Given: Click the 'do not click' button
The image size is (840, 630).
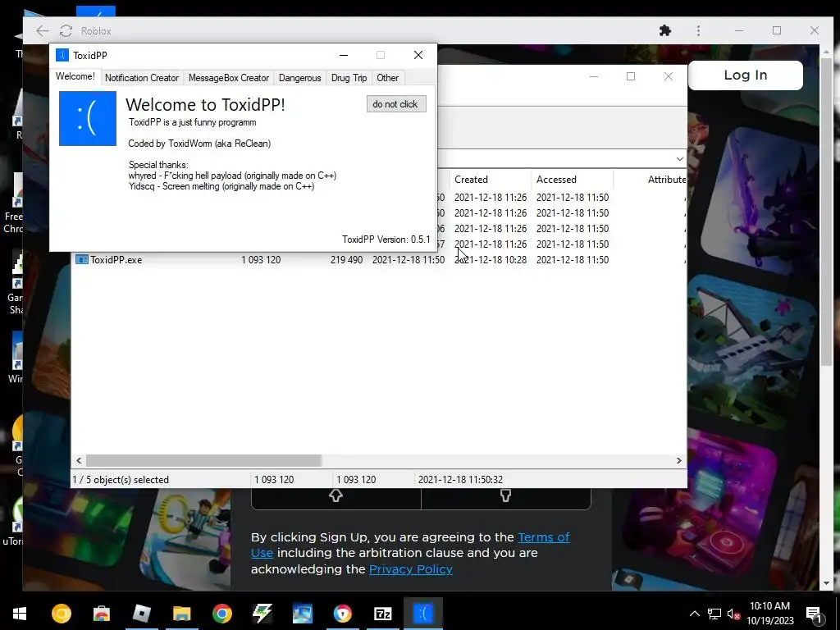Looking at the screenshot, I should click(396, 104).
